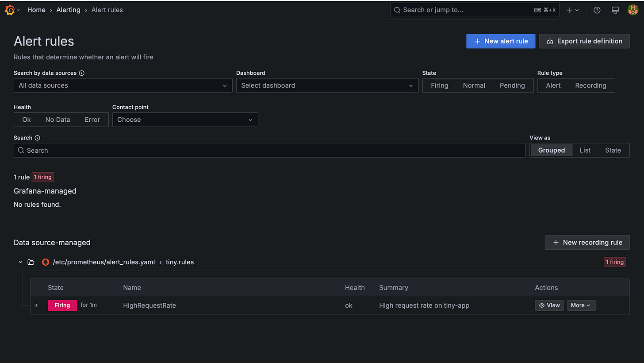Click the Grafana news monitor icon

pyautogui.click(x=615, y=10)
